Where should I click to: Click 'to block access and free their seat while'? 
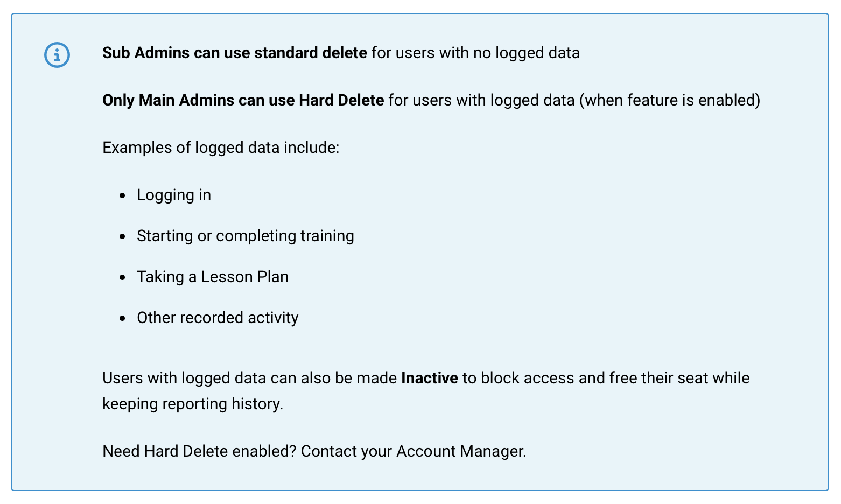606,378
